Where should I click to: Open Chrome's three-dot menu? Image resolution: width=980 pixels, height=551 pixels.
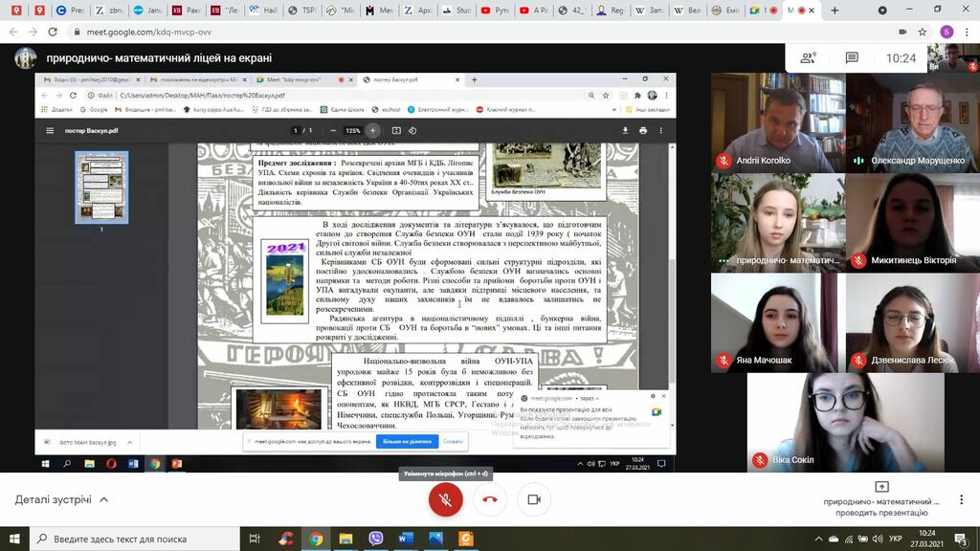pos(968,32)
